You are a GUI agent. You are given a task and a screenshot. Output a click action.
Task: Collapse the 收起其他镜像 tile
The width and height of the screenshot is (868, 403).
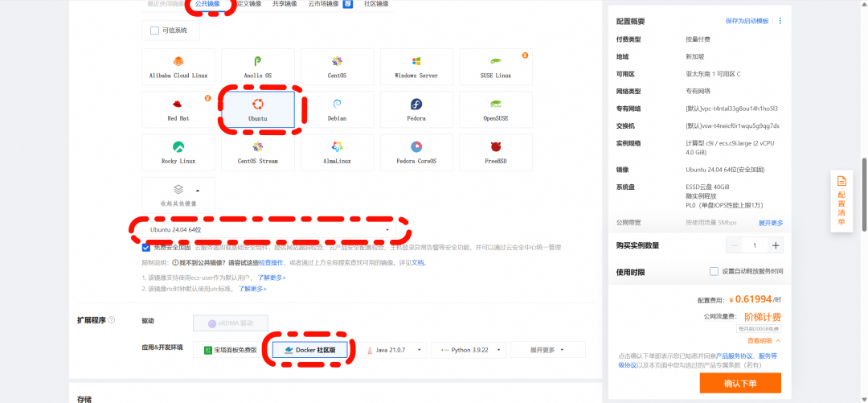pos(178,196)
